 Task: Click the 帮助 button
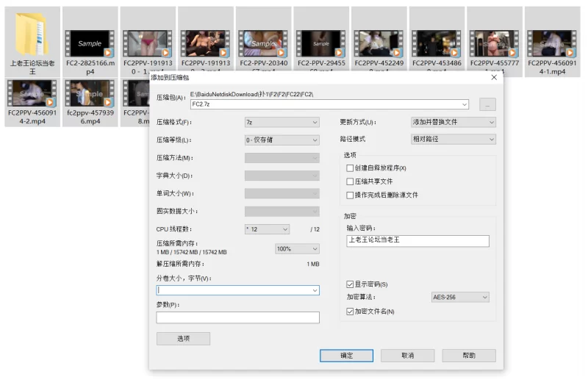click(x=469, y=356)
